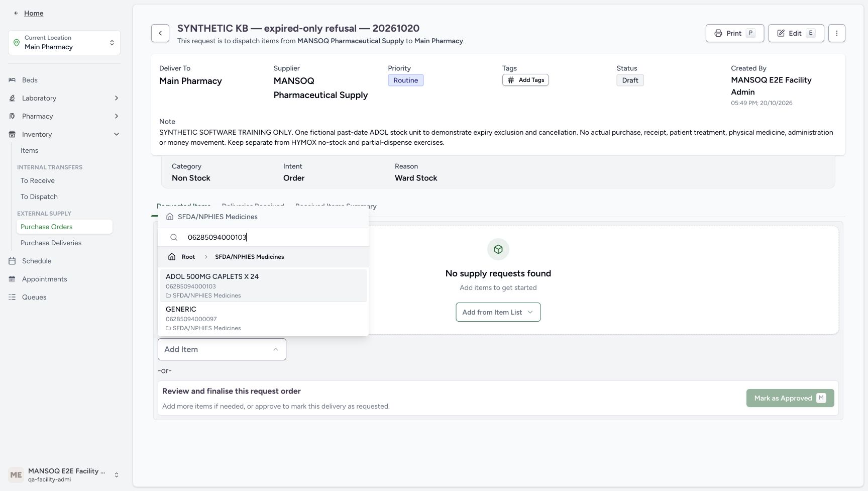Screen dimensions: 868x491
Task: Click Root in the breadcrumb
Action: (x=188, y=257)
